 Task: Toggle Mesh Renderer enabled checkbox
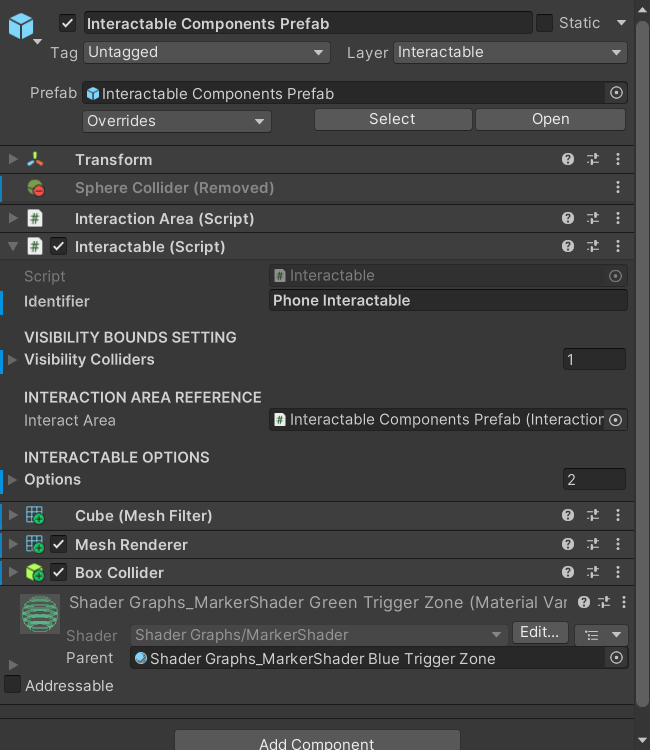(59, 544)
